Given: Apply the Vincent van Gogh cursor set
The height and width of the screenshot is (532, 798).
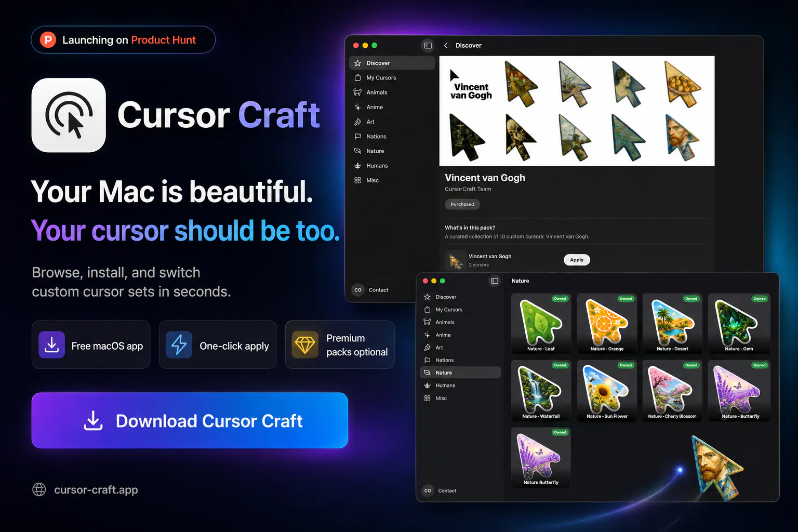Looking at the screenshot, I should click(x=577, y=260).
